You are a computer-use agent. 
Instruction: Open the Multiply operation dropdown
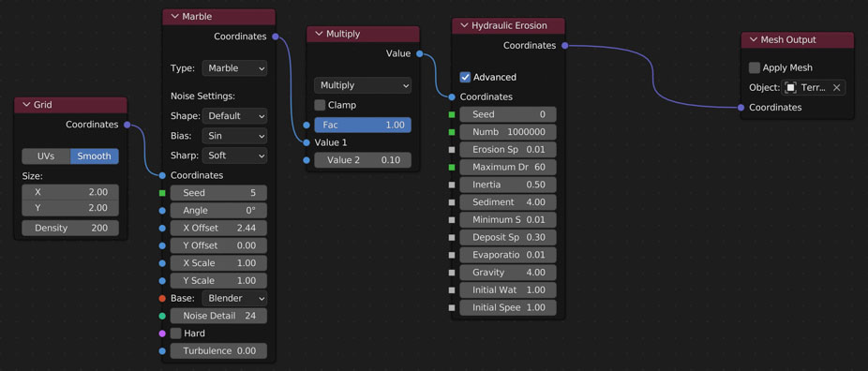point(363,85)
